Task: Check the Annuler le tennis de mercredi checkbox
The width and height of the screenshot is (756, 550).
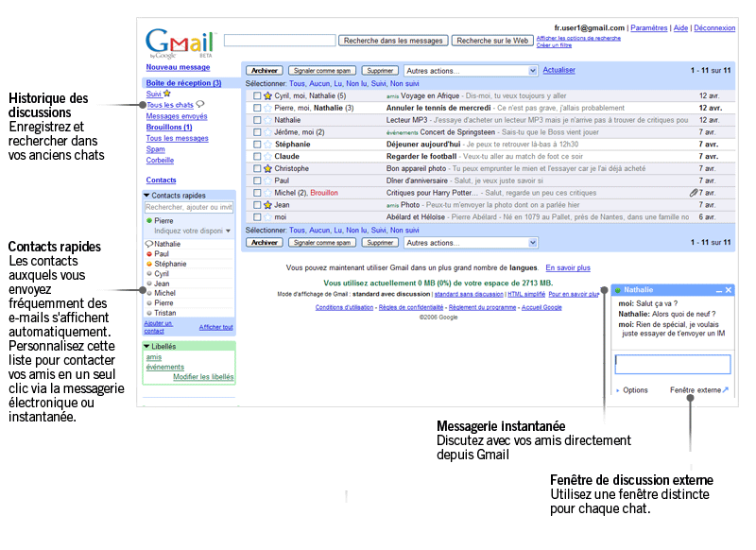Action: click(257, 108)
